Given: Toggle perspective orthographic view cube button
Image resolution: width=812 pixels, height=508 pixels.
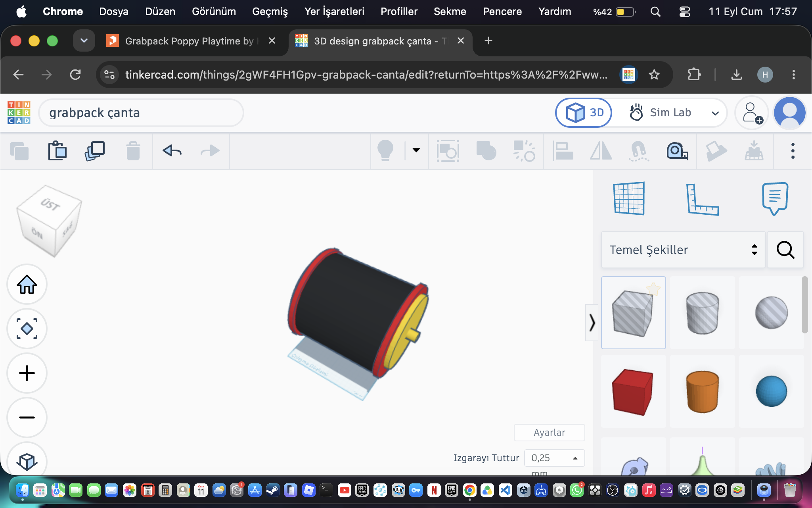Looking at the screenshot, I should click(x=27, y=461).
